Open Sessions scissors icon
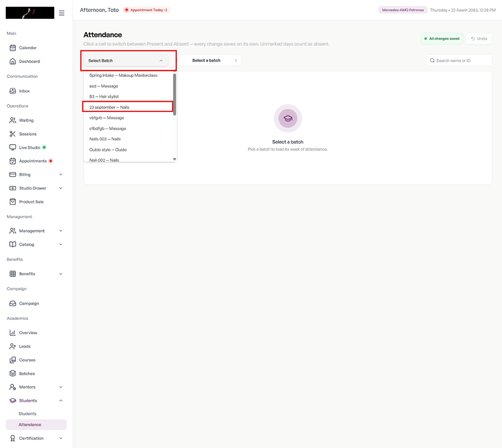 pyautogui.click(x=13, y=134)
